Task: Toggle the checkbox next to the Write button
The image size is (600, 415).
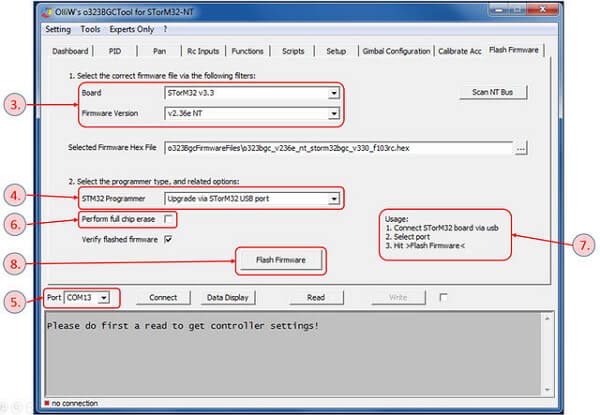Action: [443, 297]
